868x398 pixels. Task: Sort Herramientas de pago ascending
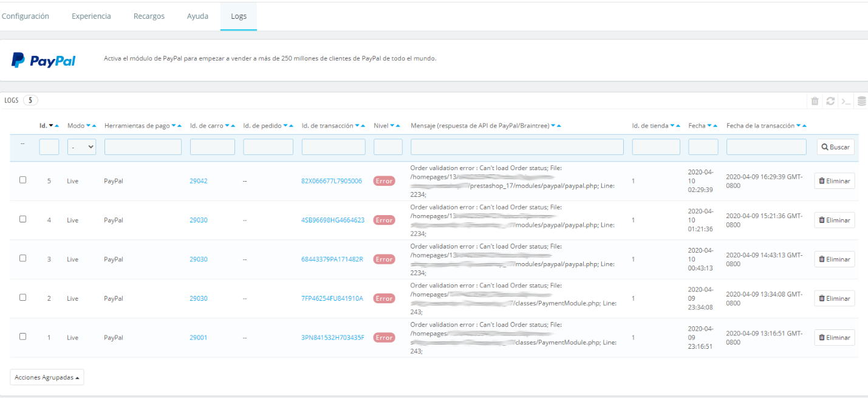(x=180, y=126)
